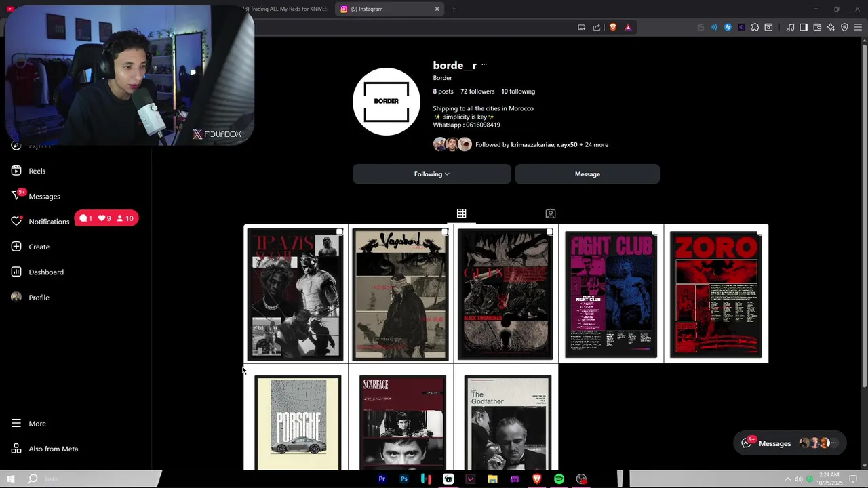Click the Brave icon in taskbar
868x488 pixels.
pyautogui.click(x=536, y=479)
